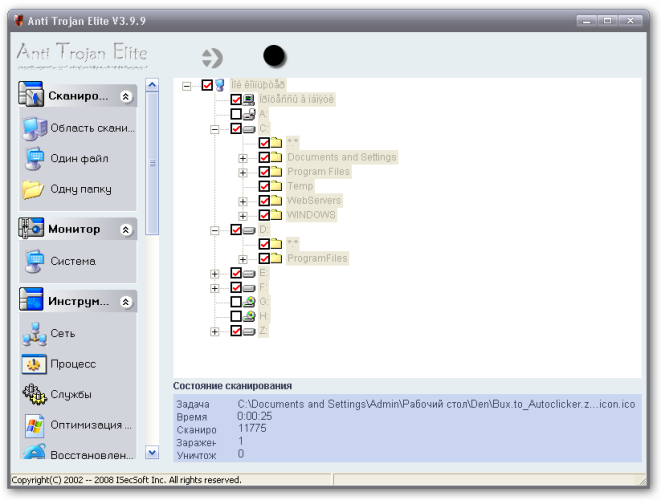Enable the A: drive checkbox

236,114
